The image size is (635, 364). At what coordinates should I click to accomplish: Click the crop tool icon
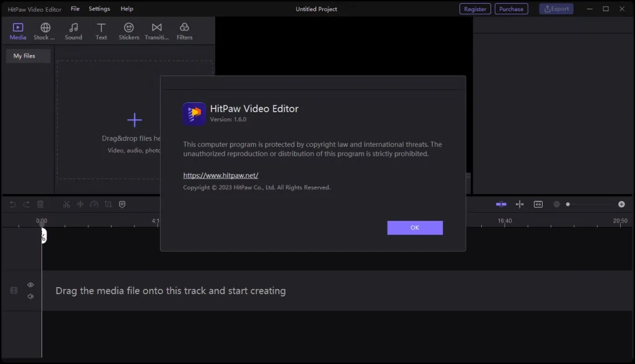108,204
